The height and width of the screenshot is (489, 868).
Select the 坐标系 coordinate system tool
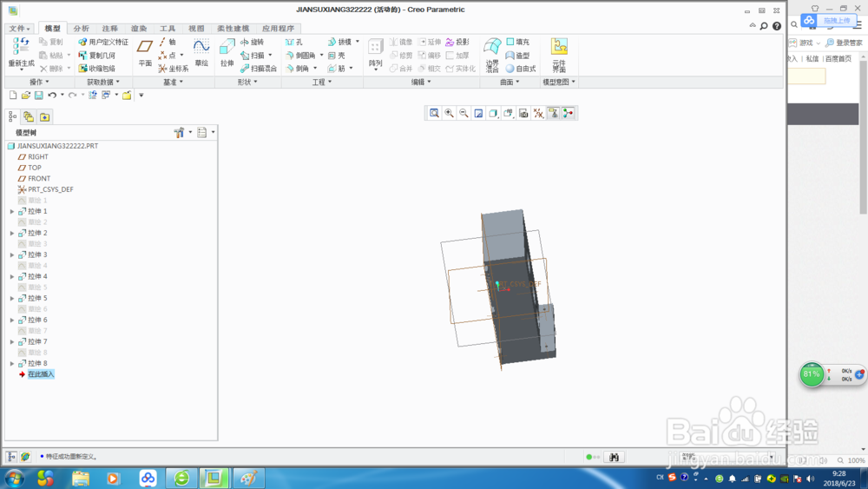tap(174, 69)
